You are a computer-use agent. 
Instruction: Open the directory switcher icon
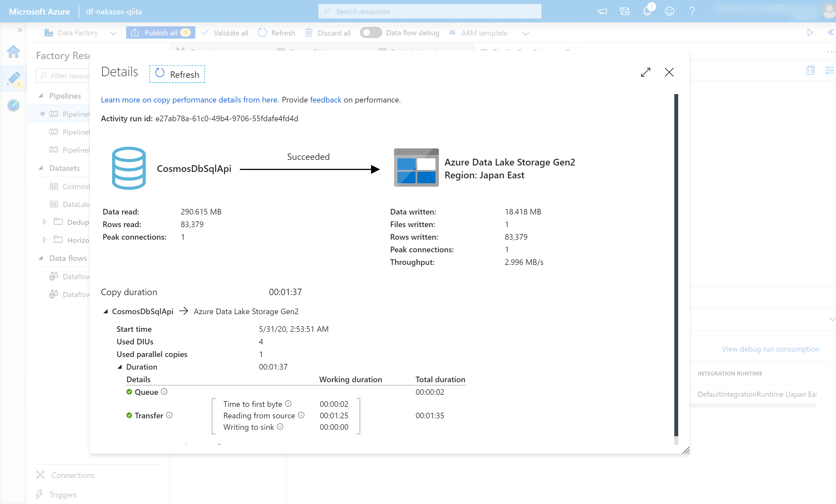(625, 11)
